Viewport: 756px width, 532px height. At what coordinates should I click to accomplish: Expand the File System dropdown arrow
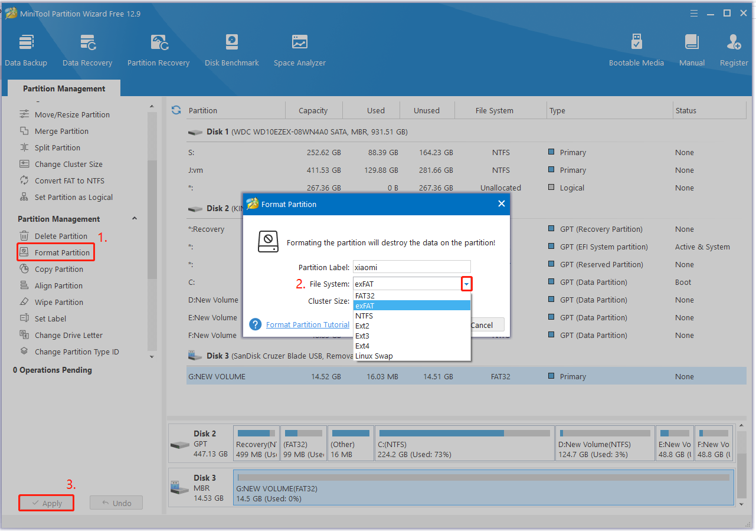pyautogui.click(x=466, y=284)
